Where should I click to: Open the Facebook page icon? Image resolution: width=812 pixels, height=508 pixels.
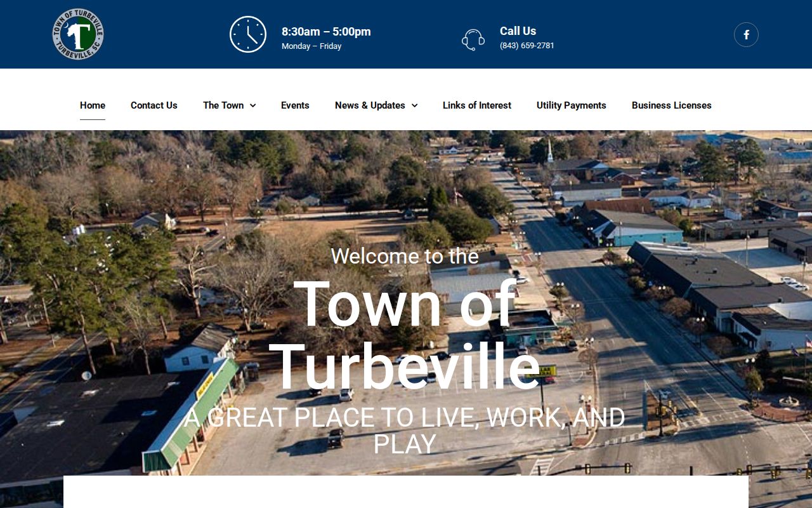[x=746, y=34]
